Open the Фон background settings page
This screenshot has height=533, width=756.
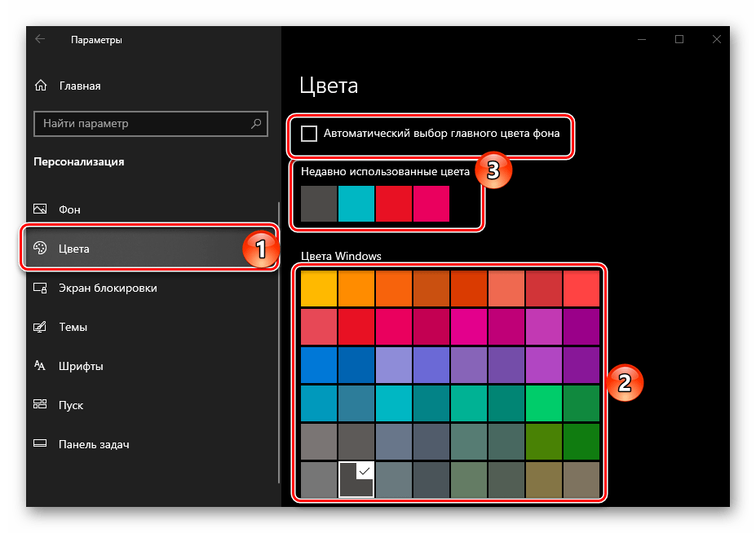coord(69,209)
